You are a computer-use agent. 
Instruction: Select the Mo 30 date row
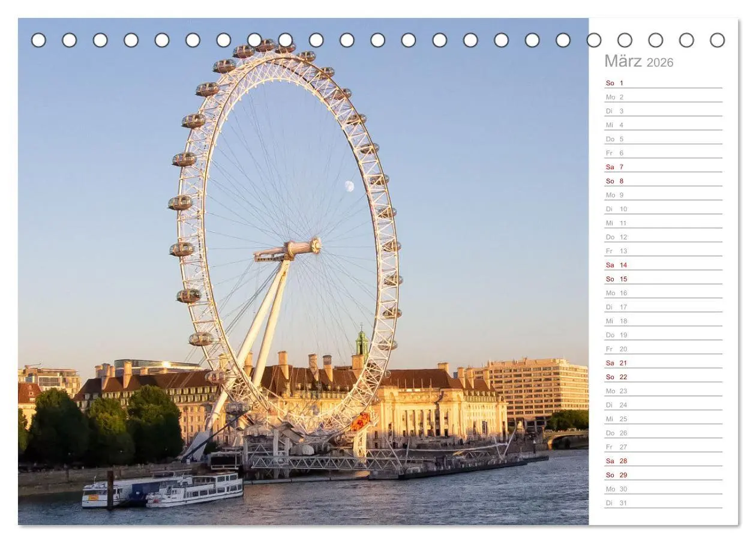[x=663, y=488]
